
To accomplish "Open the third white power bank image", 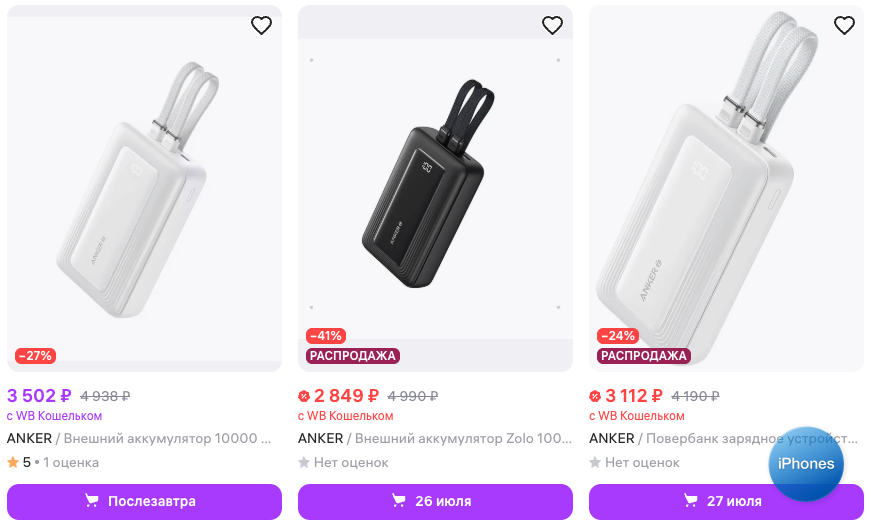I will 726,190.
